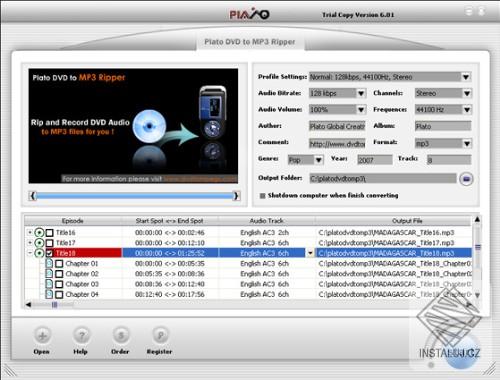Click the preview position slider bar
This screenshot has width=500, height=380.
(x=134, y=196)
